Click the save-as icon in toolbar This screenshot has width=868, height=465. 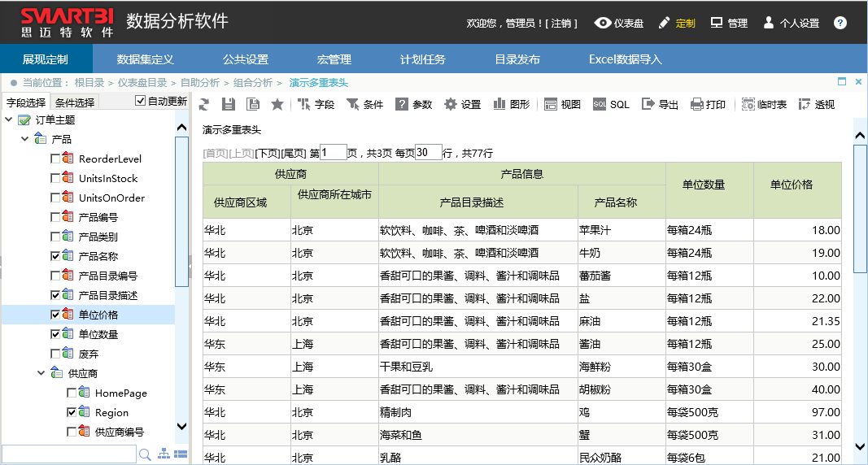point(253,105)
